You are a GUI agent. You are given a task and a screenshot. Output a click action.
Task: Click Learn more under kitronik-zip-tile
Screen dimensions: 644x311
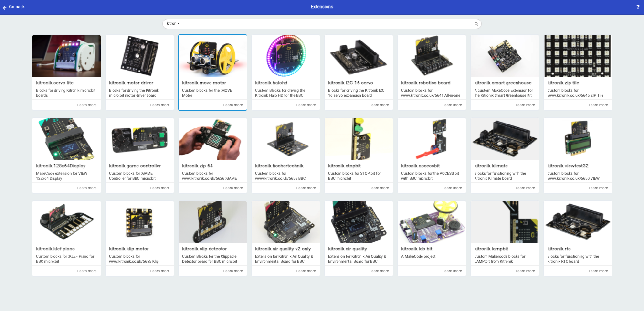point(598,105)
